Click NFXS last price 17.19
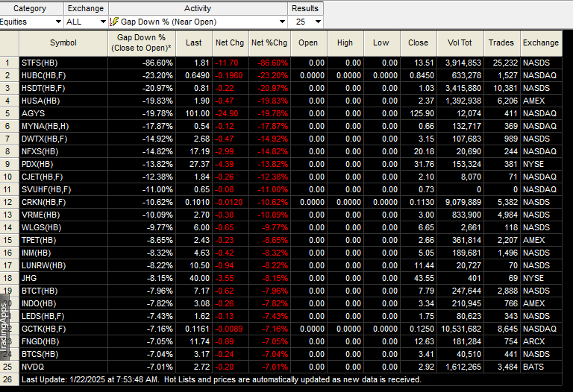The height and width of the screenshot is (392, 573). pos(199,151)
